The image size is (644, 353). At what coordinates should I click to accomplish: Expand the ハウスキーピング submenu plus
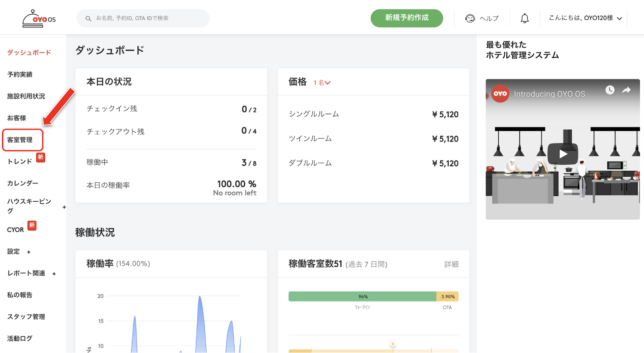pos(64,207)
